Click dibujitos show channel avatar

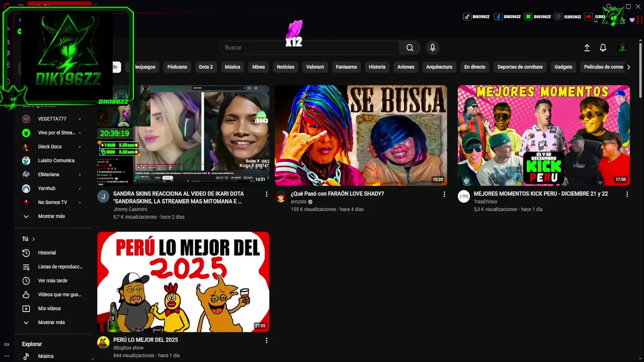[103, 343]
